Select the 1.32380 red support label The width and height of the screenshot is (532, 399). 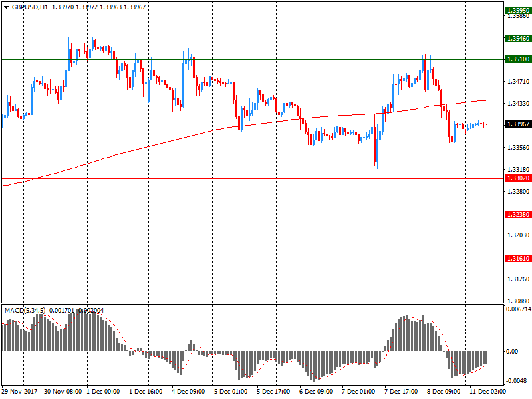click(x=518, y=214)
